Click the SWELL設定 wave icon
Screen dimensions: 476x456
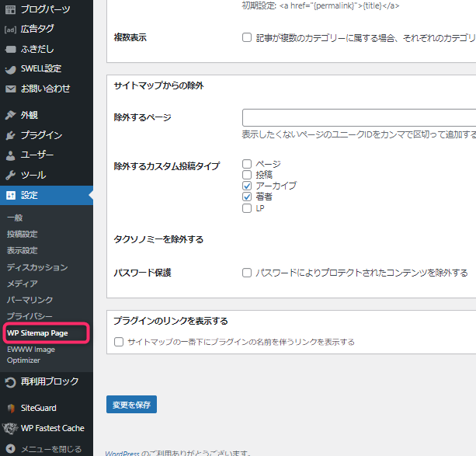(10, 69)
